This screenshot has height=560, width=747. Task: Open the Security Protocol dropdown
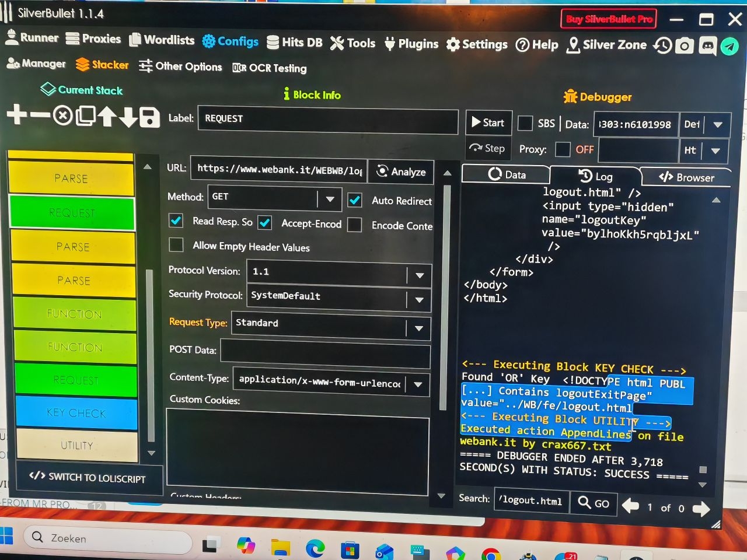(x=339, y=297)
